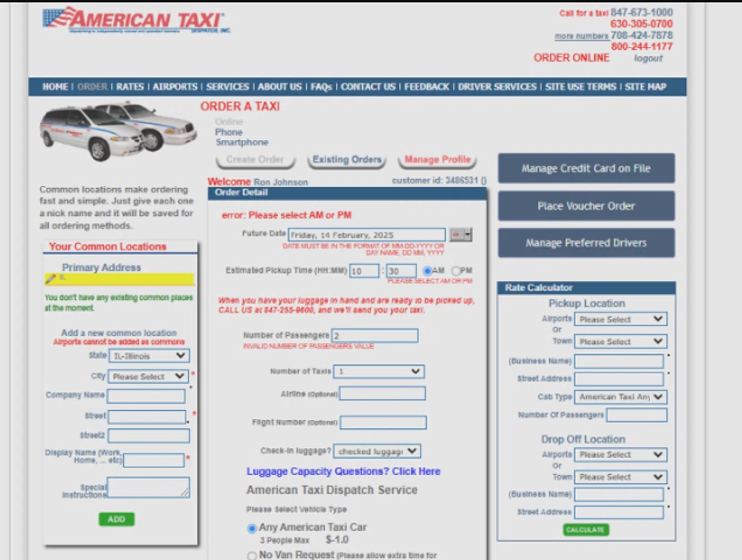The width and height of the screenshot is (742, 560).
Task: Switch to the Create Order tab
Action: tap(255, 160)
